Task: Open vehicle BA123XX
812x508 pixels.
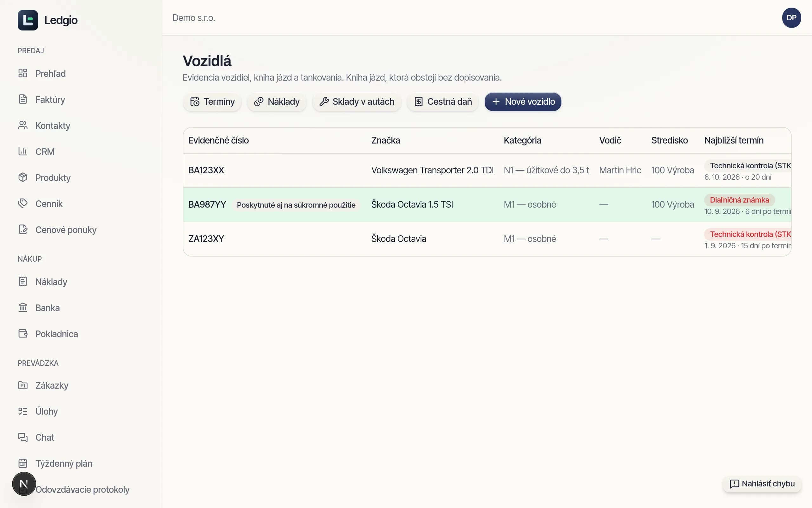Action: tap(206, 170)
